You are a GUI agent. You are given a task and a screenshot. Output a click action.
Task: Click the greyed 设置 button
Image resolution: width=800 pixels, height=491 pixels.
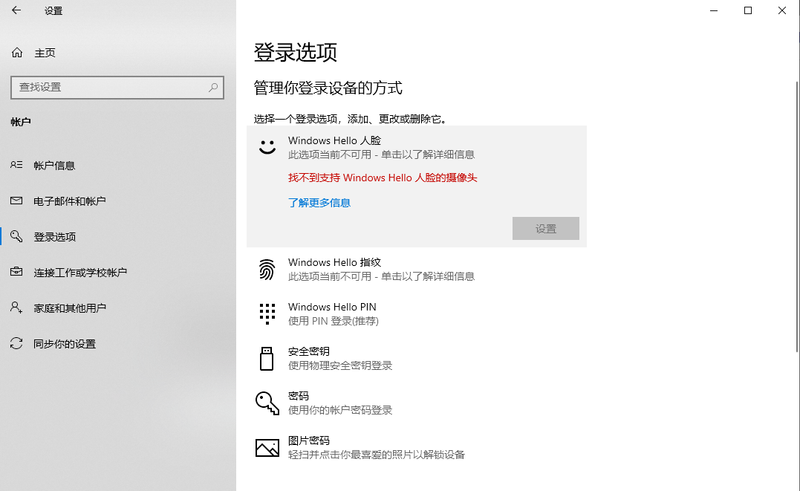pos(545,228)
